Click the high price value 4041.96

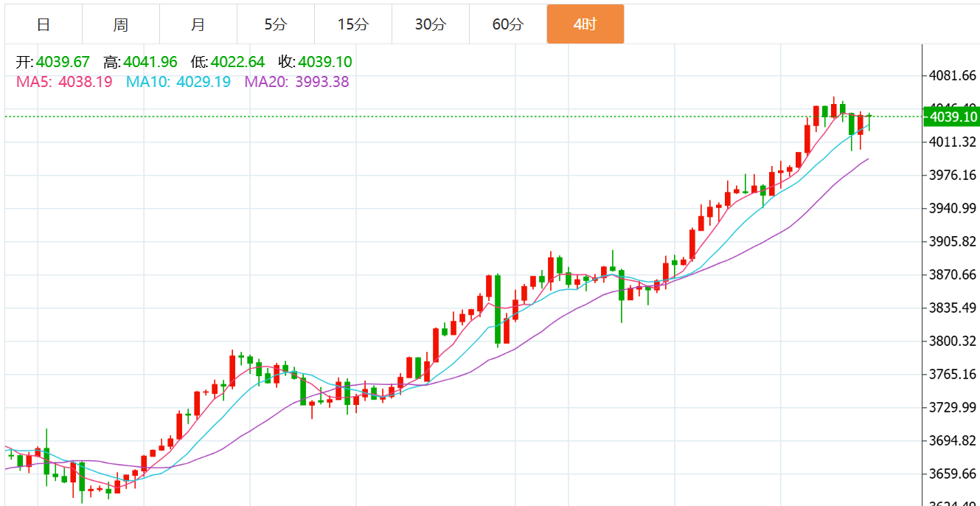click(x=150, y=62)
